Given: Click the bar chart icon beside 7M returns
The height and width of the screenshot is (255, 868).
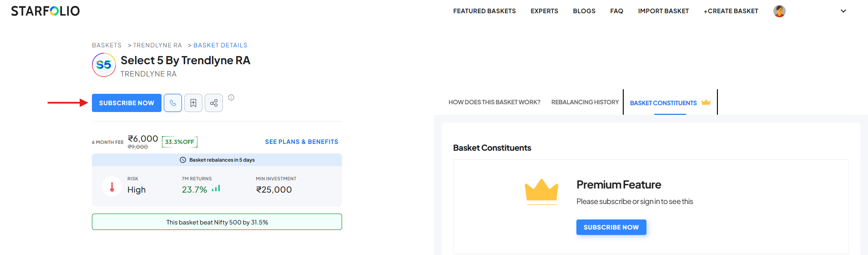Looking at the screenshot, I should pos(216,189).
